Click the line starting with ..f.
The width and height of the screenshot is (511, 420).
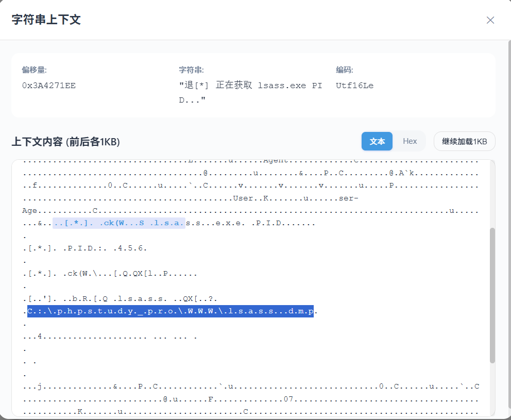point(251,186)
